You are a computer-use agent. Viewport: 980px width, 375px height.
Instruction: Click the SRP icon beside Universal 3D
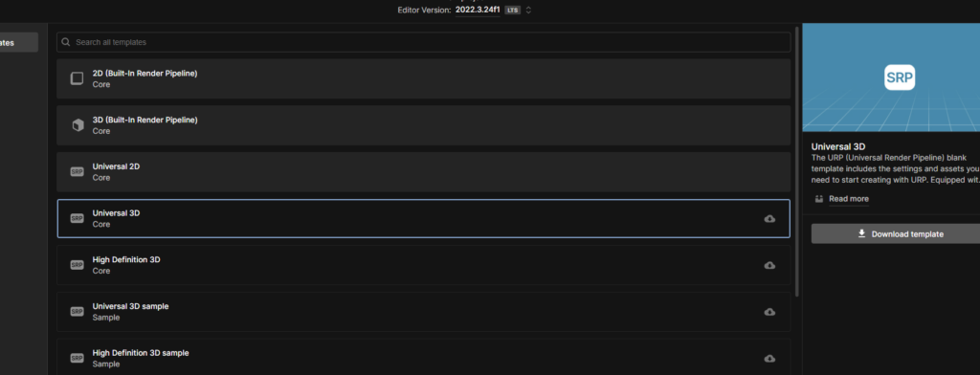click(x=77, y=219)
